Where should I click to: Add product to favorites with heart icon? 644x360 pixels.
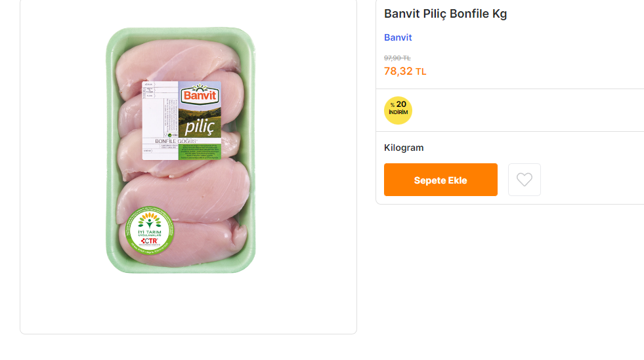[524, 180]
